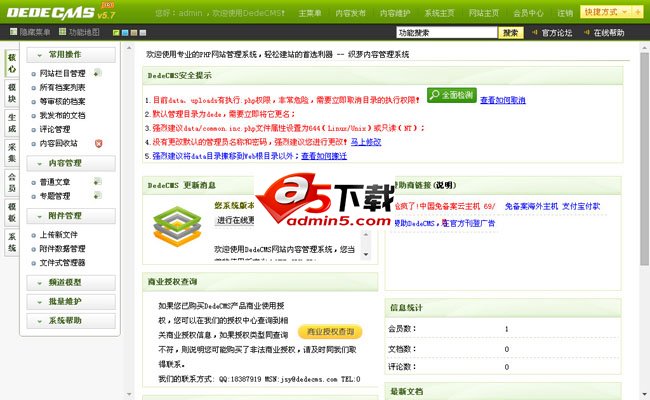This screenshot has width=650, height=400.
Task: Switch to the 生成 side tab
Action: pos(12,123)
